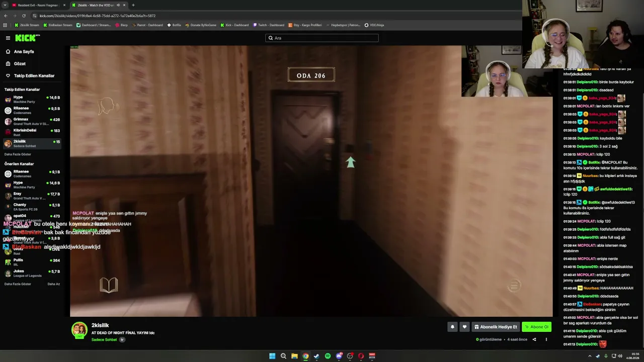Screen dimensions: 644x362
Task: Open the EloBaskan Stream bookmark
Action: (58, 25)
